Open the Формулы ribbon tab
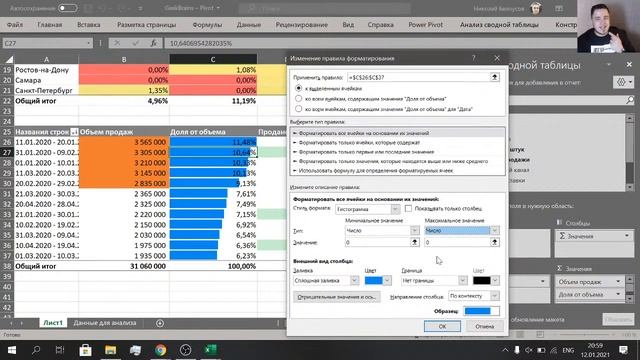This screenshot has height=360, width=640. [x=207, y=25]
